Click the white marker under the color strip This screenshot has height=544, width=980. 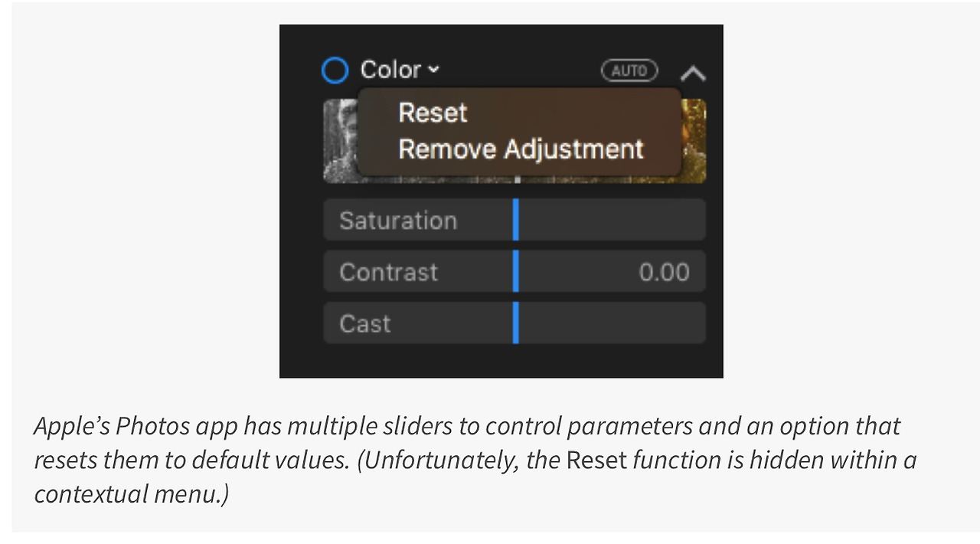tap(518, 180)
